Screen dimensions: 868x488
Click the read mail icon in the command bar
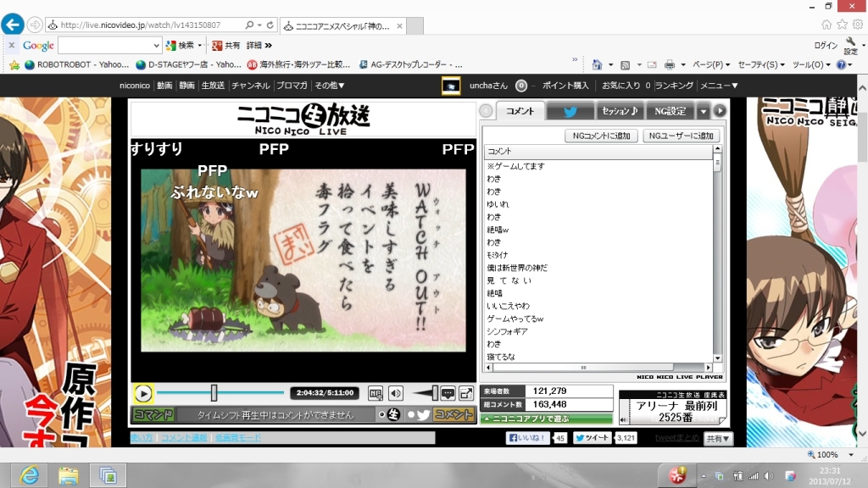pyautogui.click(x=652, y=64)
